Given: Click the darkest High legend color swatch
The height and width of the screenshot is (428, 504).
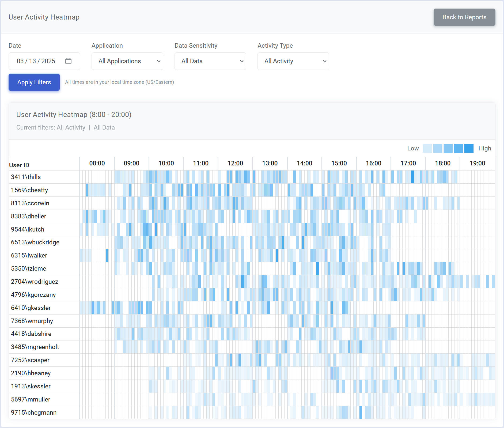Looking at the screenshot, I should [x=469, y=148].
